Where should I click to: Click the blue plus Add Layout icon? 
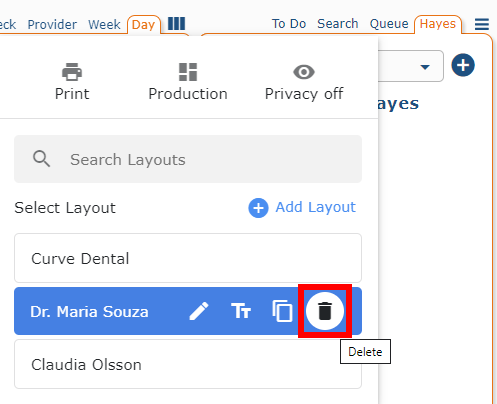click(258, 208)
